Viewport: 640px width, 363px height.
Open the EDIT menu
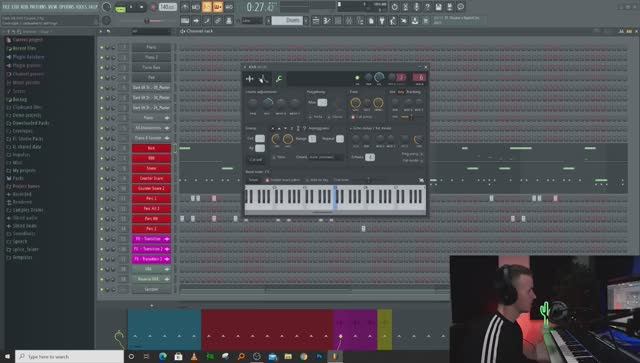15,7
